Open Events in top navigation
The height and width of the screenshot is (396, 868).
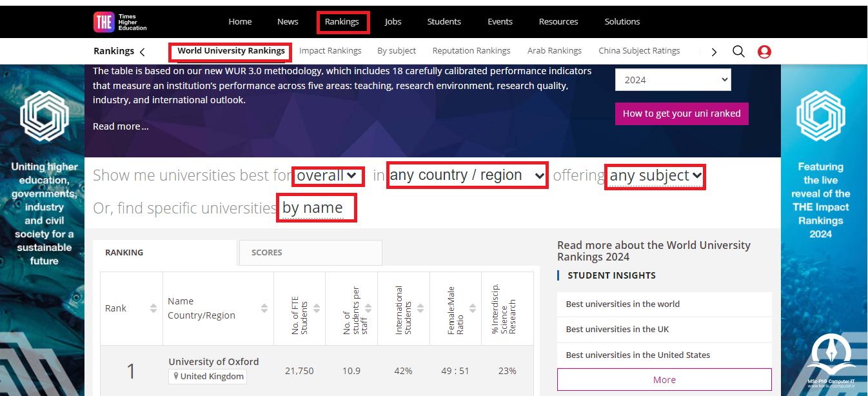(500, 22)
